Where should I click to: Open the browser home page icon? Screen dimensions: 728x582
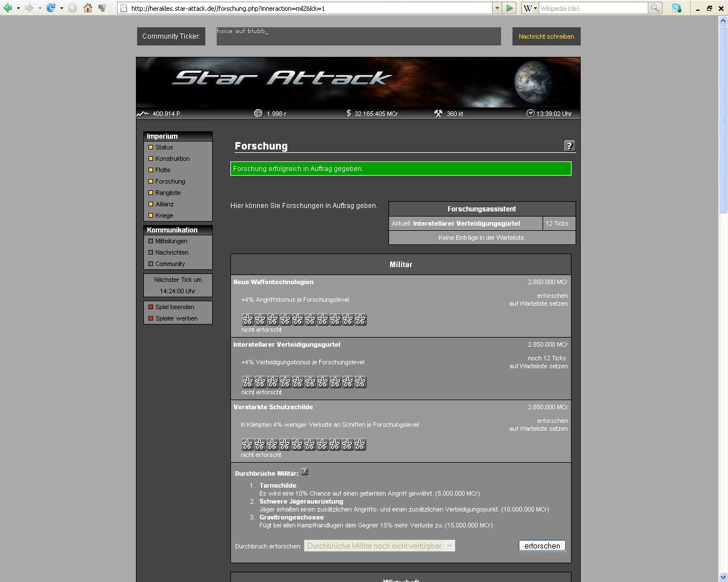click(88, 8)
